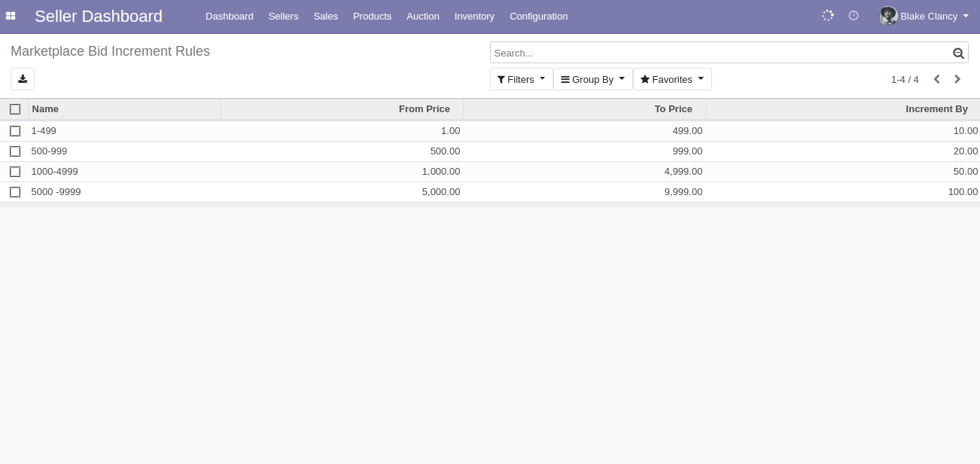Image resolution: width=980 pixels, height=464 pixels.
Task: Open the Filters dropdown
Action: click(521, 79)
